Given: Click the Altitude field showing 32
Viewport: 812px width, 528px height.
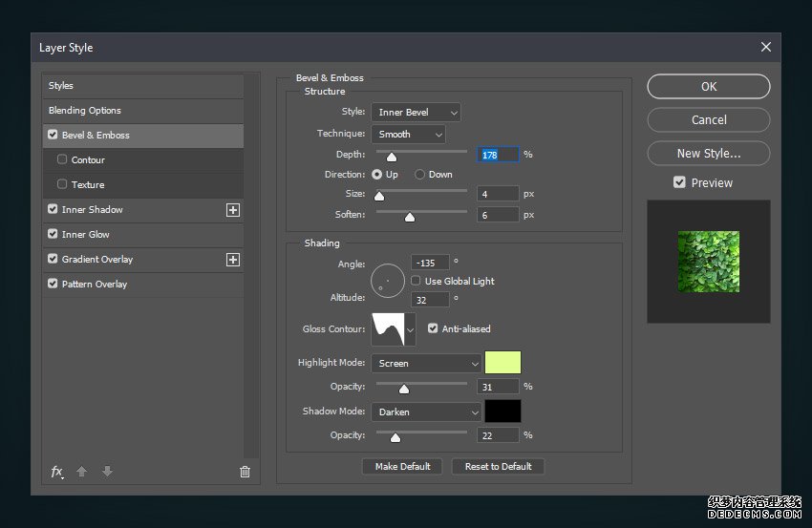Looking at the screenshot, I should [x=430, y=300].
